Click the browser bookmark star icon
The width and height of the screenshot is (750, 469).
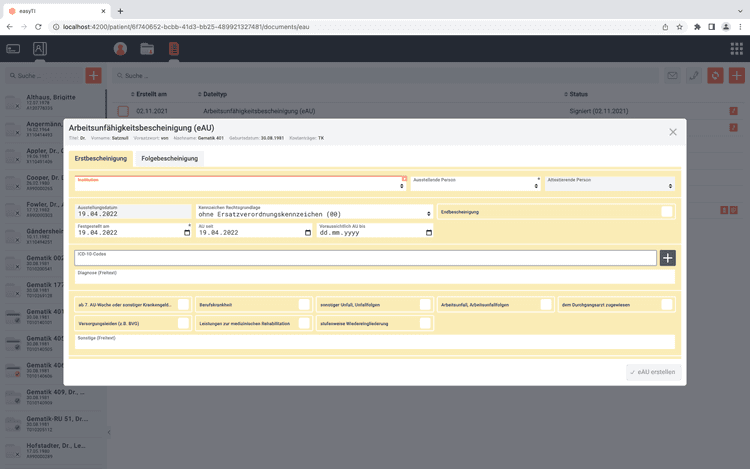coord(680,27)
